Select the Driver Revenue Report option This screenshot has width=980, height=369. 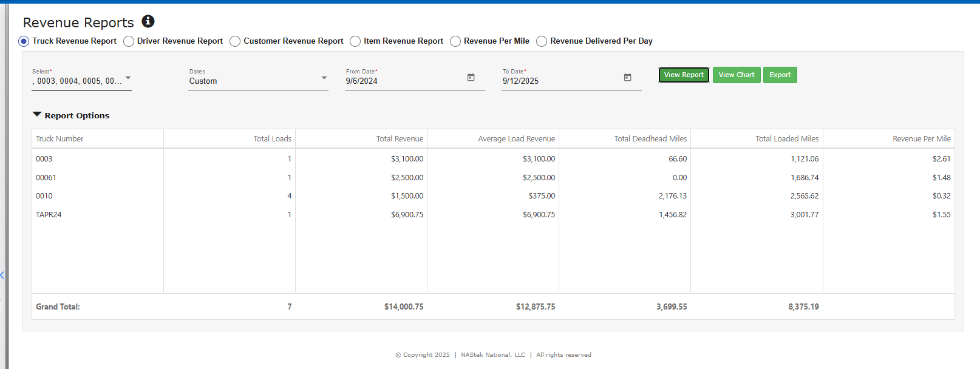[x=129, y=41]
